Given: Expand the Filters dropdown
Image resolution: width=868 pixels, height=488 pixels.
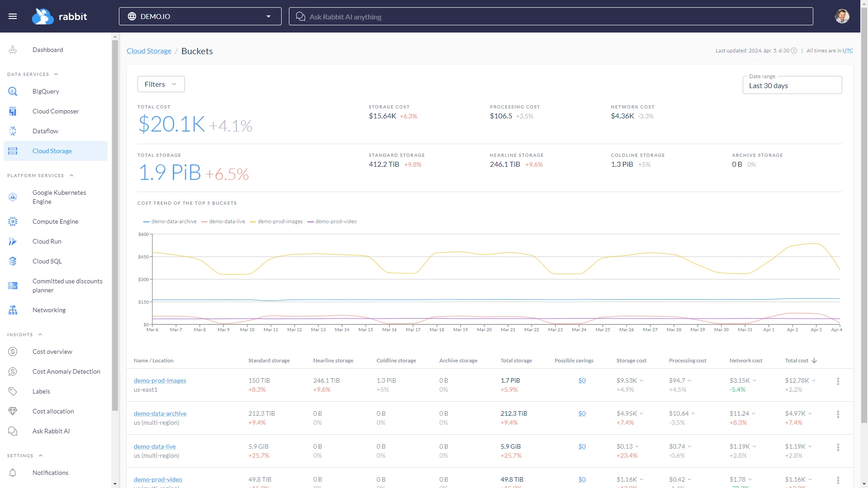Looking at the screenshot, I should 161,84.
